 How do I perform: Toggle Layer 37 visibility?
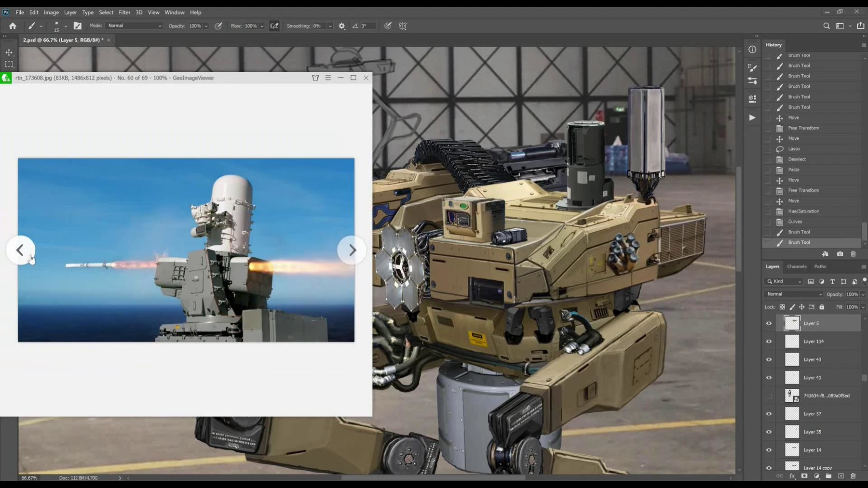(769, 414)
